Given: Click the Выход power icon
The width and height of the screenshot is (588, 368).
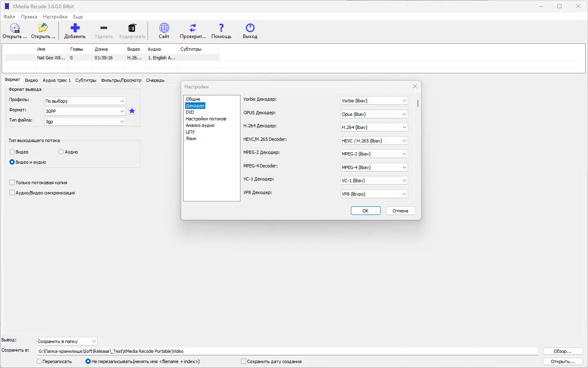Looking at the screenshot, I should click(x=250, y=28).
